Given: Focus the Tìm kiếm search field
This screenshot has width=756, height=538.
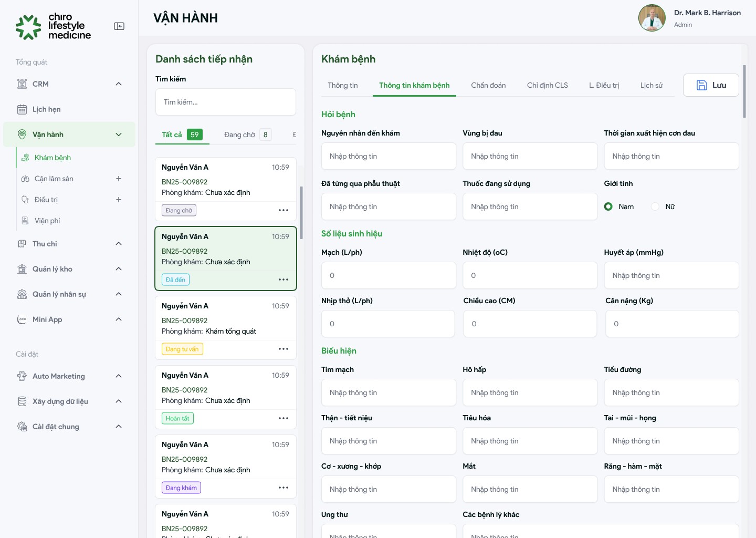Looking at the screenshot, I should [226, 102].
